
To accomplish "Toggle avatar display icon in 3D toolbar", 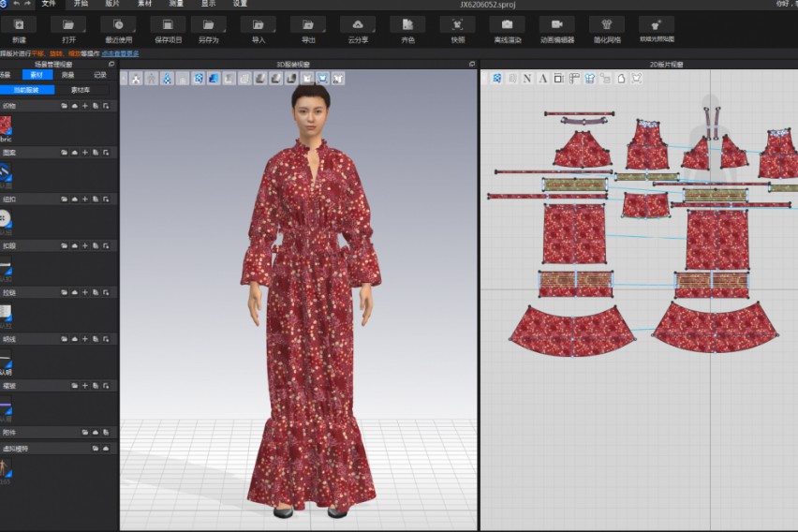I will coord(135,79).
